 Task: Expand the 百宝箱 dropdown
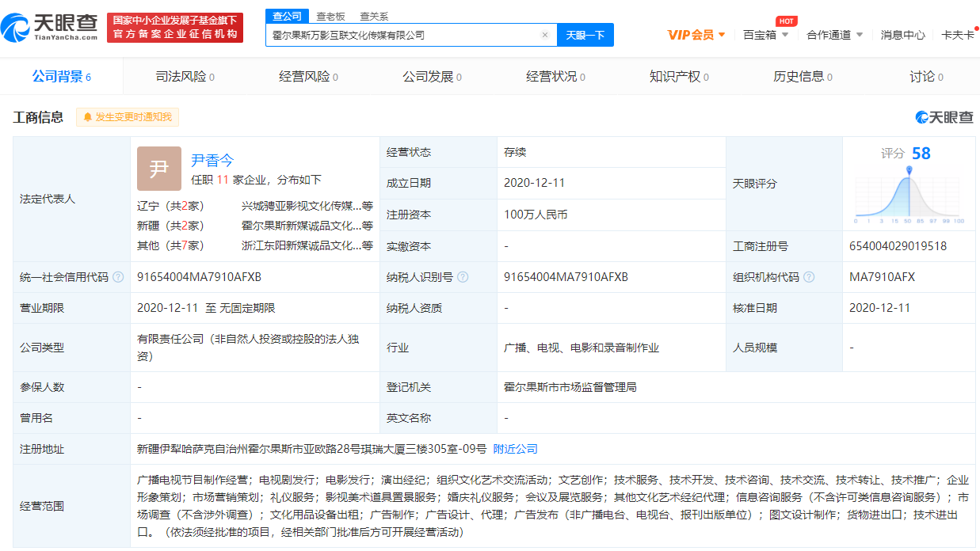coord(766,35)
